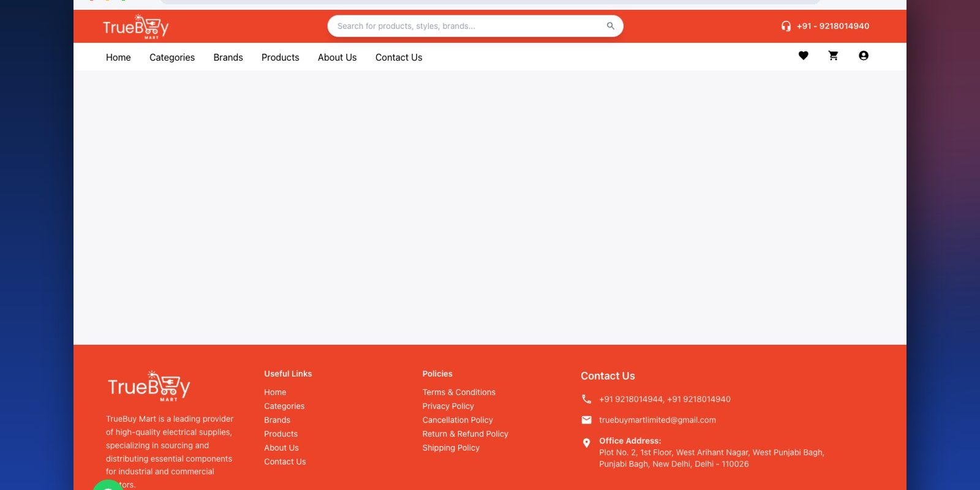Click the TrueBuy Mart company description text

[x=170, y=451]
